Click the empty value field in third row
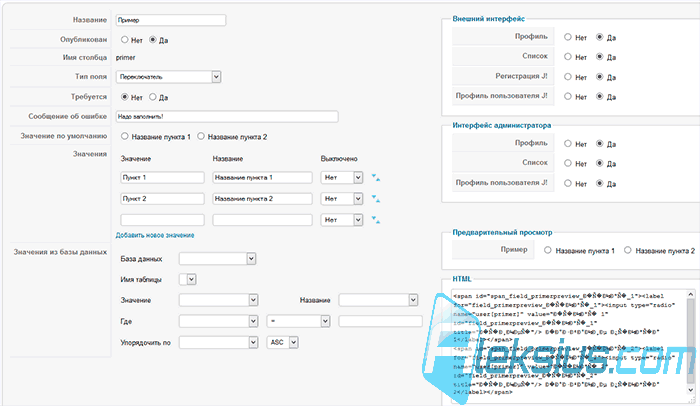This screenshot has width=700, height=406. (162, 220)
